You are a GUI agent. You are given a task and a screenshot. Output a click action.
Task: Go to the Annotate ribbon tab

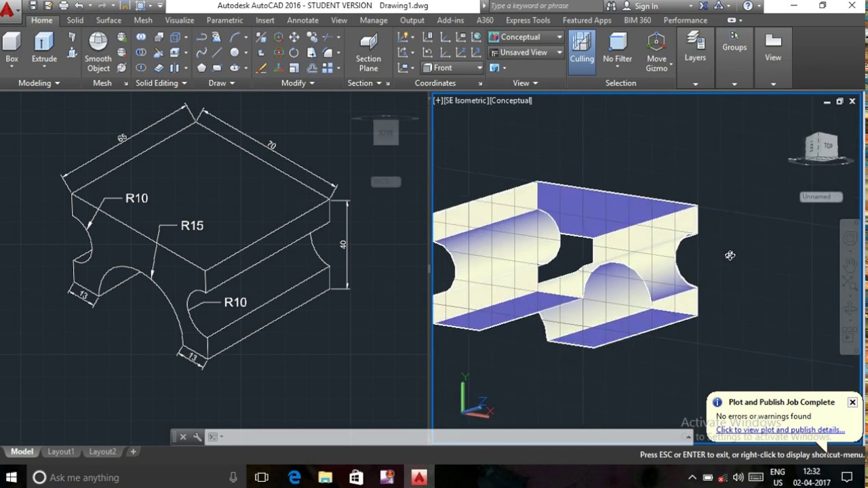(302, 20)
